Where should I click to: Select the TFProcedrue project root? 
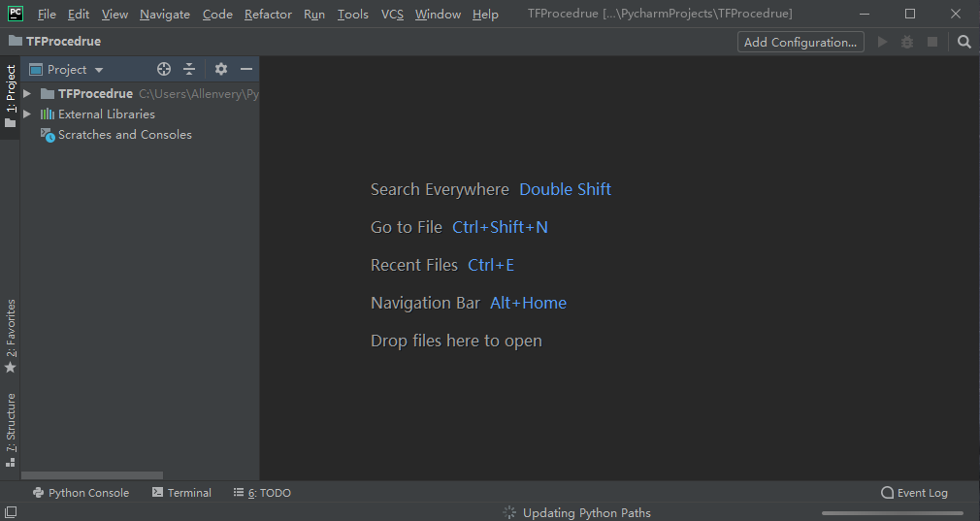(x=96, y=94)
